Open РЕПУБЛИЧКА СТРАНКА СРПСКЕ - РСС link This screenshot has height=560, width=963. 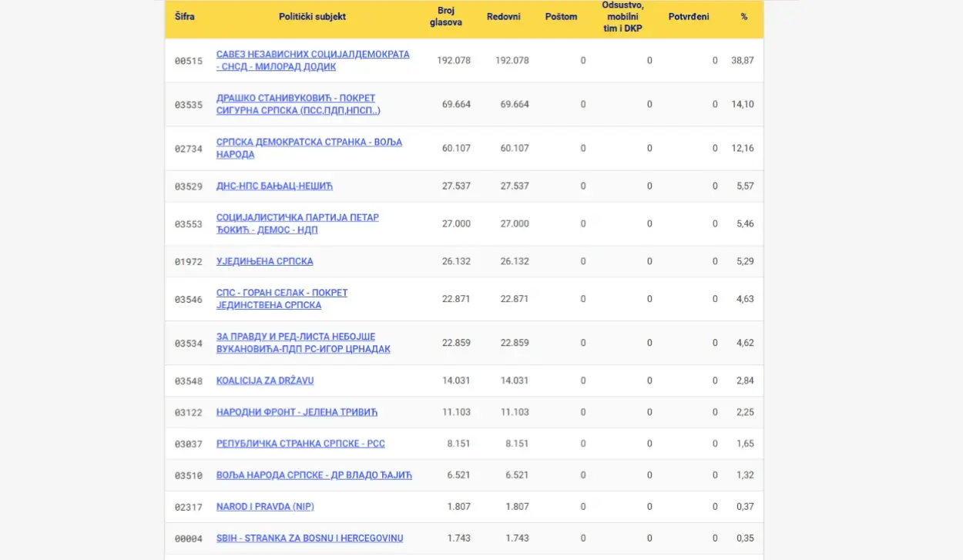point(300,444)
